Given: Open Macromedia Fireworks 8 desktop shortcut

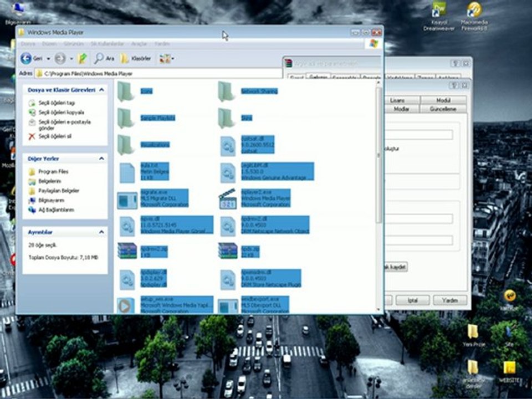Looking at the screenshot, I should pos(474,16).
